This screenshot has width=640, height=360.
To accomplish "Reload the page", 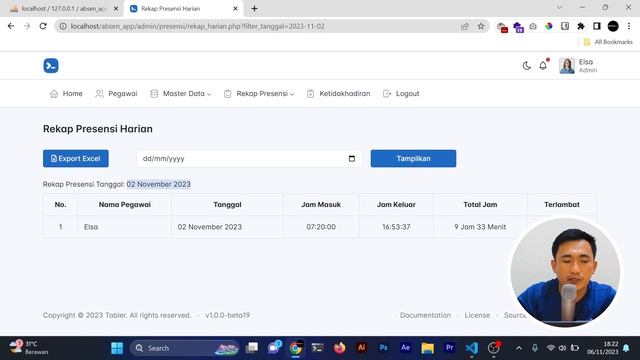I will tap(43, 26).
